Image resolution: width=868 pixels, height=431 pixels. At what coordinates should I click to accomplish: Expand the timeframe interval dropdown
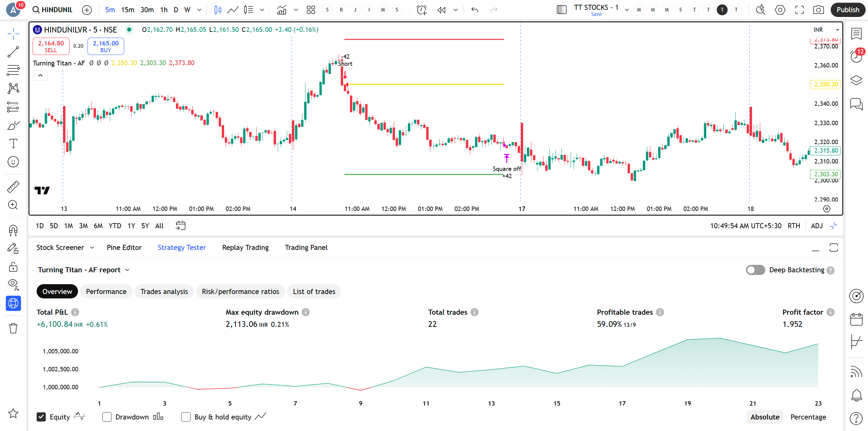199,10
